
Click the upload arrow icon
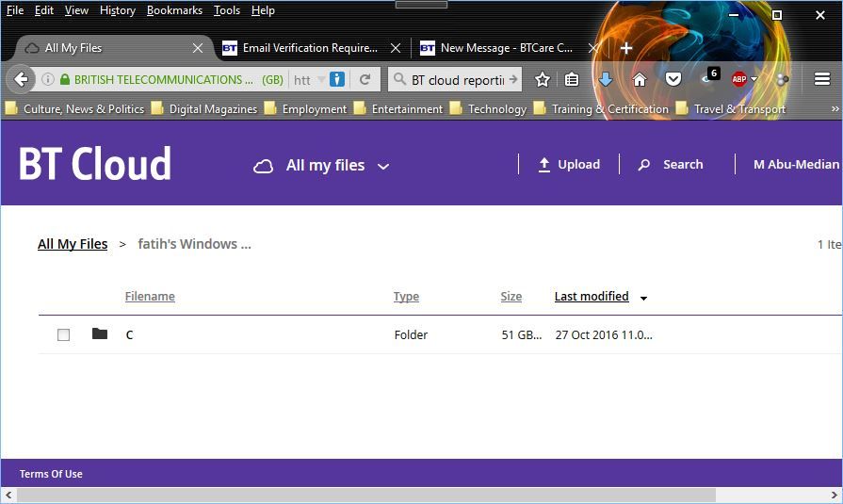pyautogui.click(x=544, y=165)
